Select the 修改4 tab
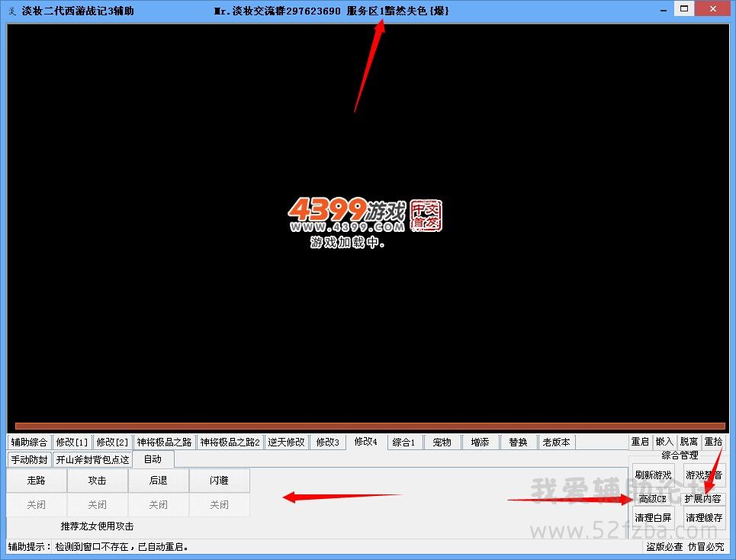 [x=366, y=442]
